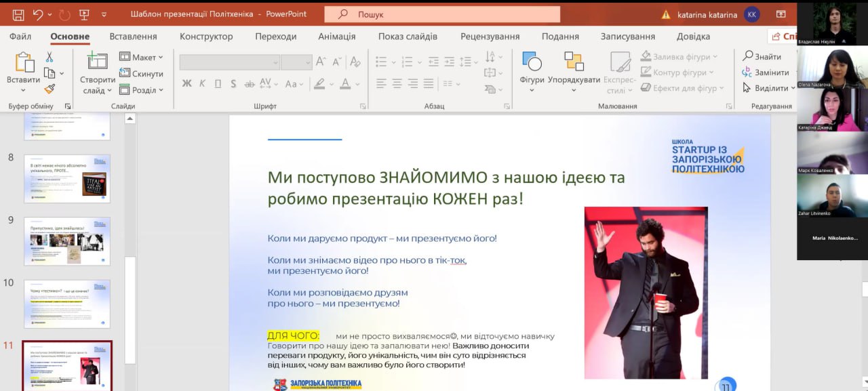Image resolution: width=868 pixels, height=391 pixels.
Task: Start slideshow from beginning via quick access icon
Action: tap(85, 14)
